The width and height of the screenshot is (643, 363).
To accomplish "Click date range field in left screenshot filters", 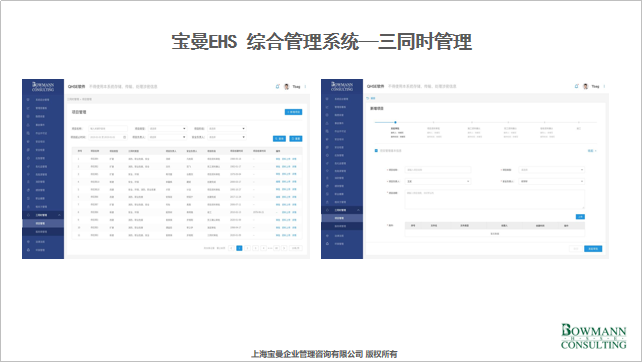I will tap(108, 137).
